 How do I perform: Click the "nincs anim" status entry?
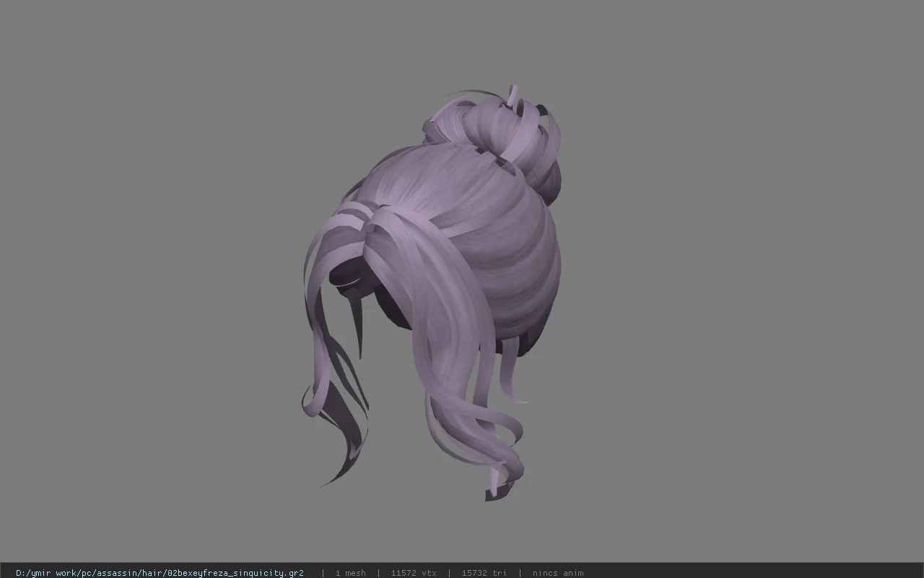coord(558,573)
